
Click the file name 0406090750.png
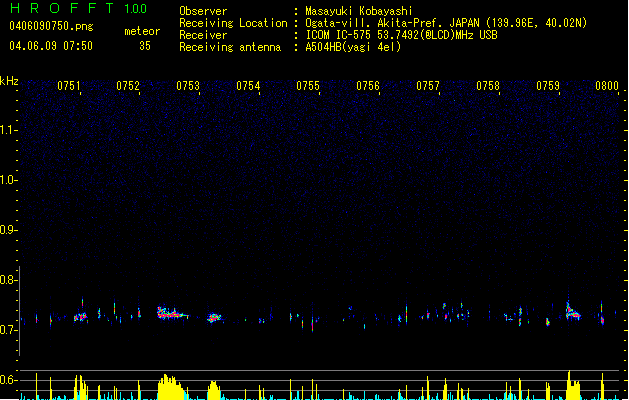(x=51, y=26)
